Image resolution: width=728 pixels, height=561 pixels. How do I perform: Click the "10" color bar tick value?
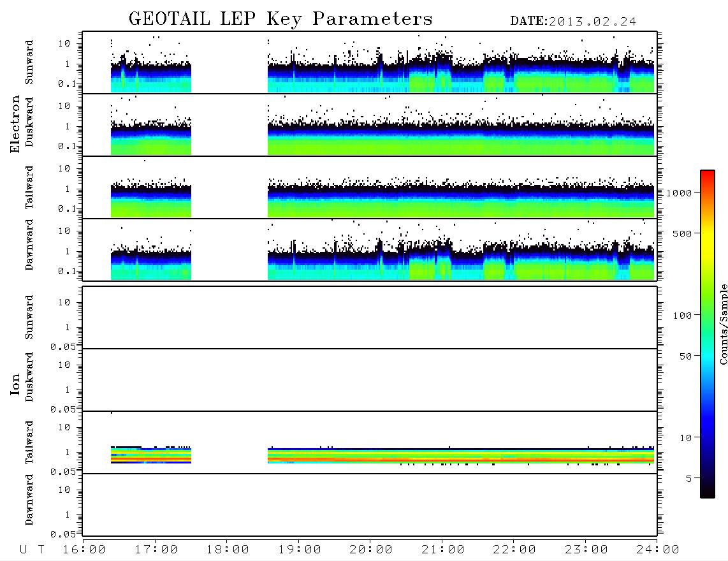pos(686,437)
